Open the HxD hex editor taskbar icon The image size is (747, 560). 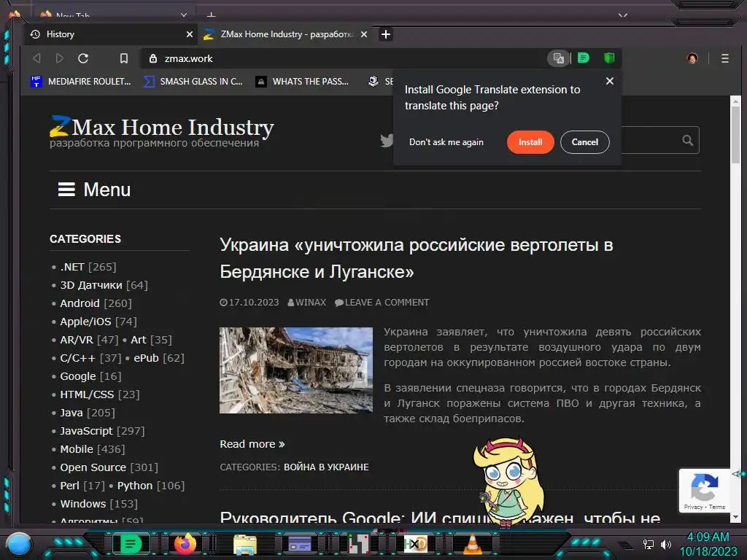[415, 544]
